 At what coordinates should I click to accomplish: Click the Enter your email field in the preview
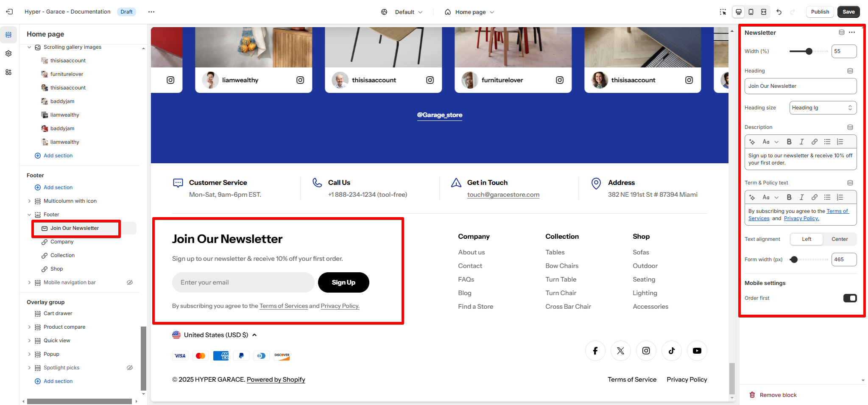(243, 282)
